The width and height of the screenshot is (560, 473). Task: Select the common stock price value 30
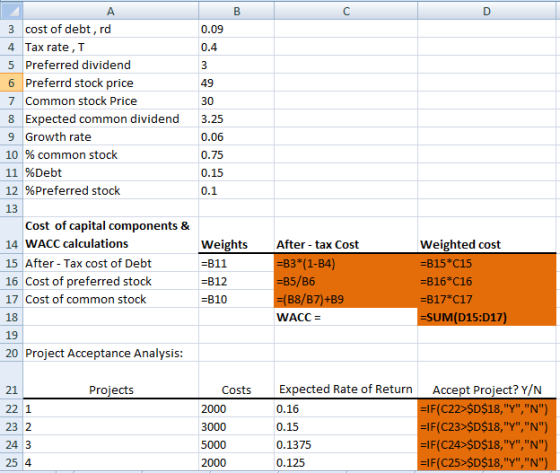(236, 101)
